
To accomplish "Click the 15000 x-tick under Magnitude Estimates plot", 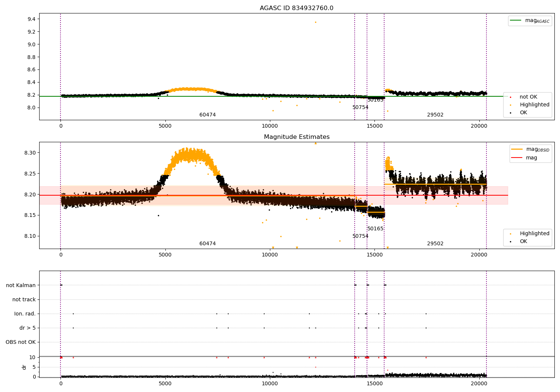I will click(374, 255).
